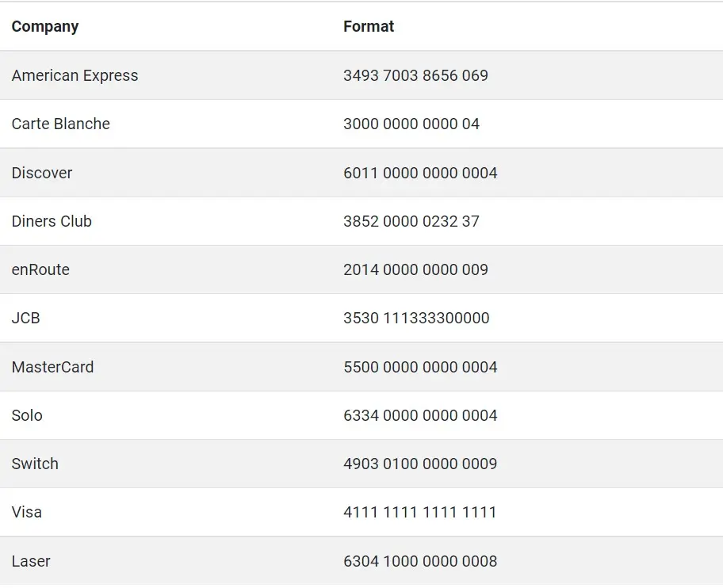Click the enRoute number 2014 0000 0000 009
This screenshot has width=723, height=588.
pyautogui.click(x=415, y=269)
